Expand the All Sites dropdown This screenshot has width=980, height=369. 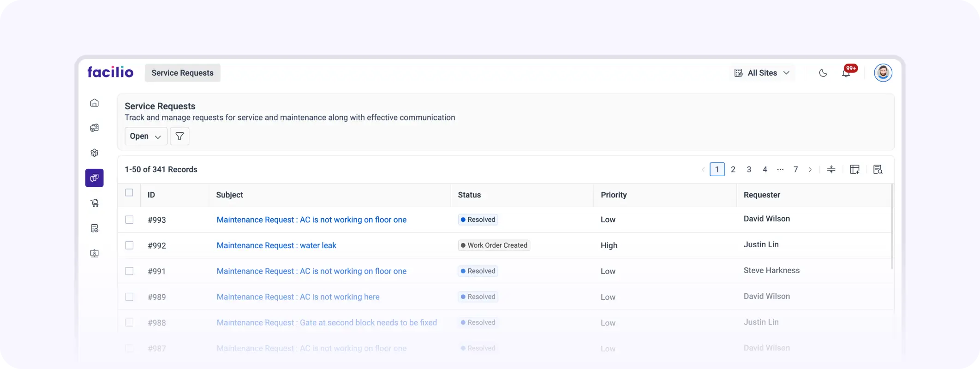point(762,73)
